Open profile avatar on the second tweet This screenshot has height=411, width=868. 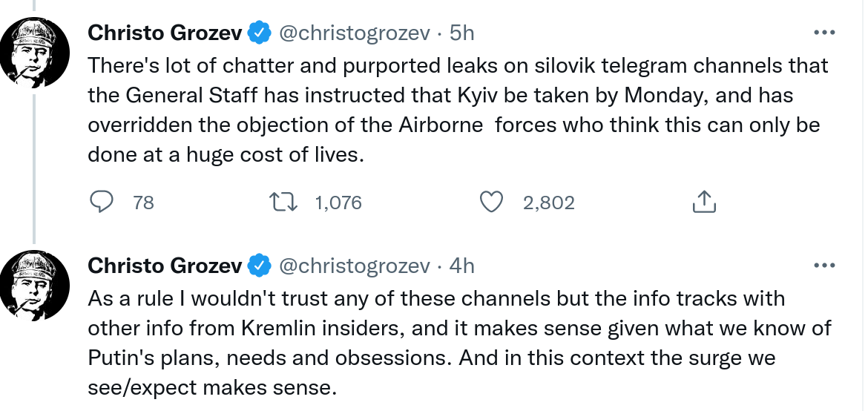(35, 284)
